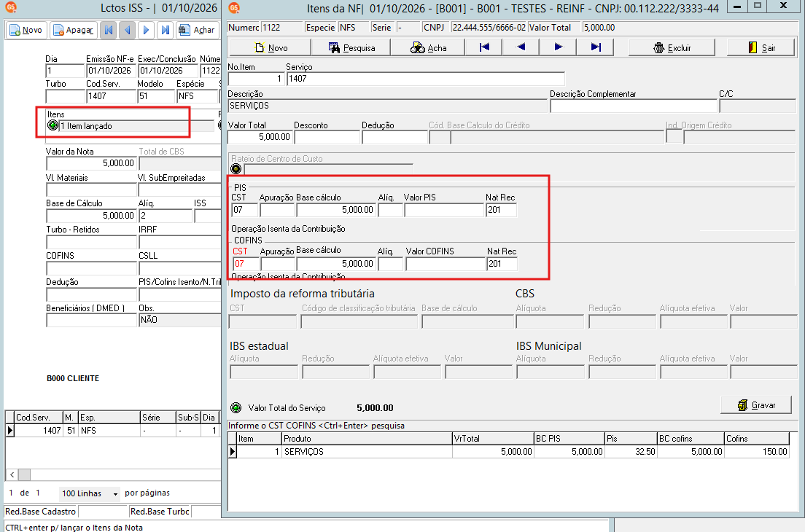Click COFINS CST field with red 07
This screenshot has width=805, height=532.
point(246,264)
